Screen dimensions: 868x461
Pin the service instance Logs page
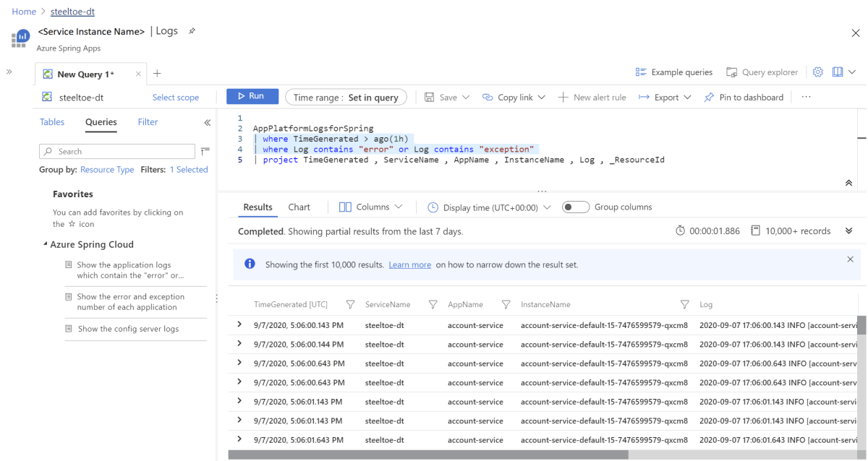(x=192, y=33)
